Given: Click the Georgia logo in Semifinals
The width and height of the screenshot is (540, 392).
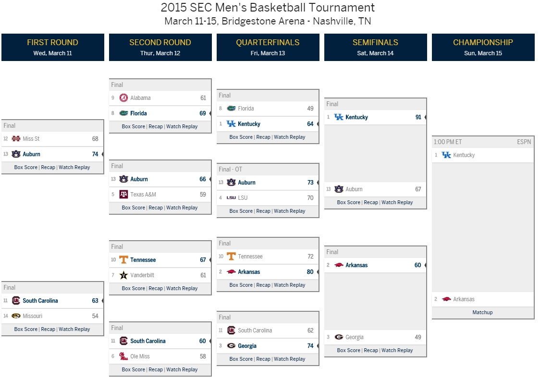Looking at the screenshot, I should tap(339, 337).
